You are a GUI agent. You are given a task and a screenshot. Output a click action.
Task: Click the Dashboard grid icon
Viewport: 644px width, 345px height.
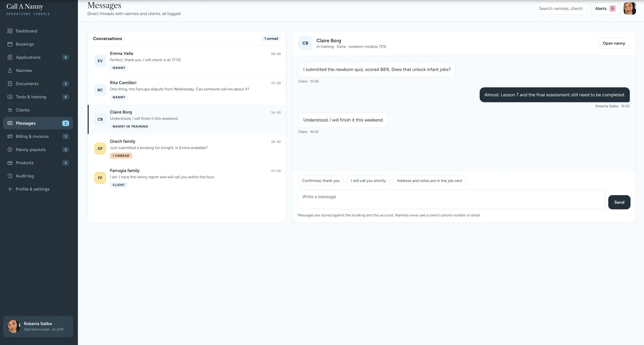[x=10, y=31]
